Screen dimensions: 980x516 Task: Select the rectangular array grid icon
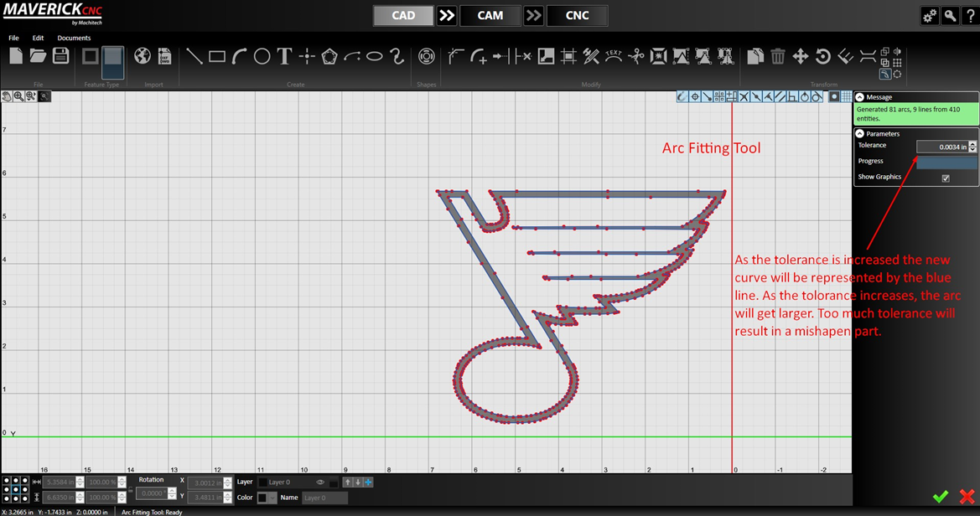pos(898,63)
